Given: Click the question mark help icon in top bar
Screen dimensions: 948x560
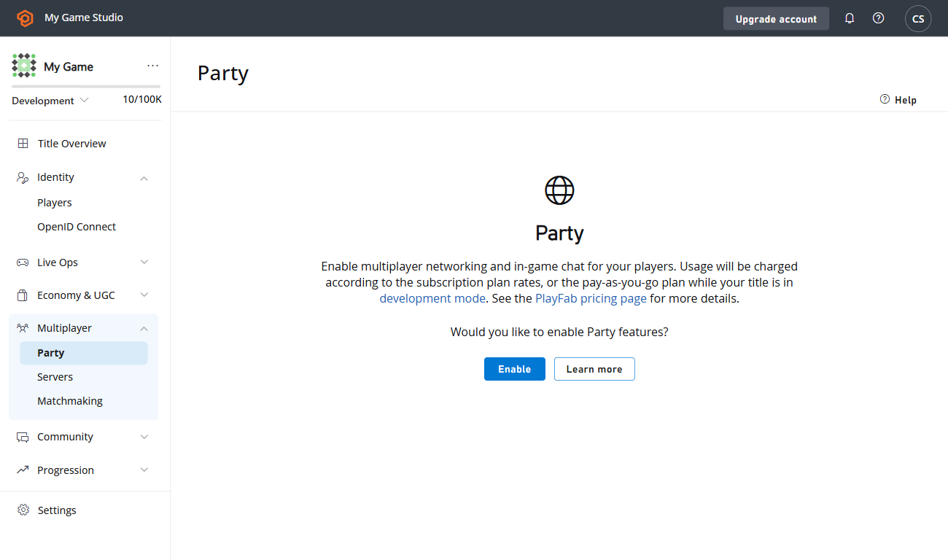Looking at the screenshot, I should (x=878, y=17).
